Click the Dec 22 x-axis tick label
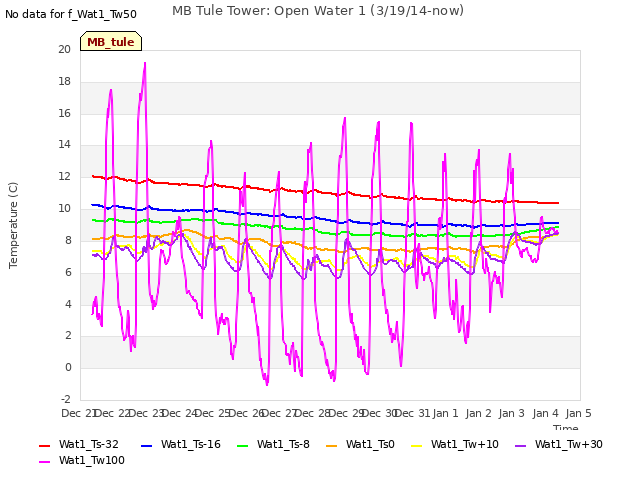The height and width of the screenshot is (480, 640). click(111, 413)
